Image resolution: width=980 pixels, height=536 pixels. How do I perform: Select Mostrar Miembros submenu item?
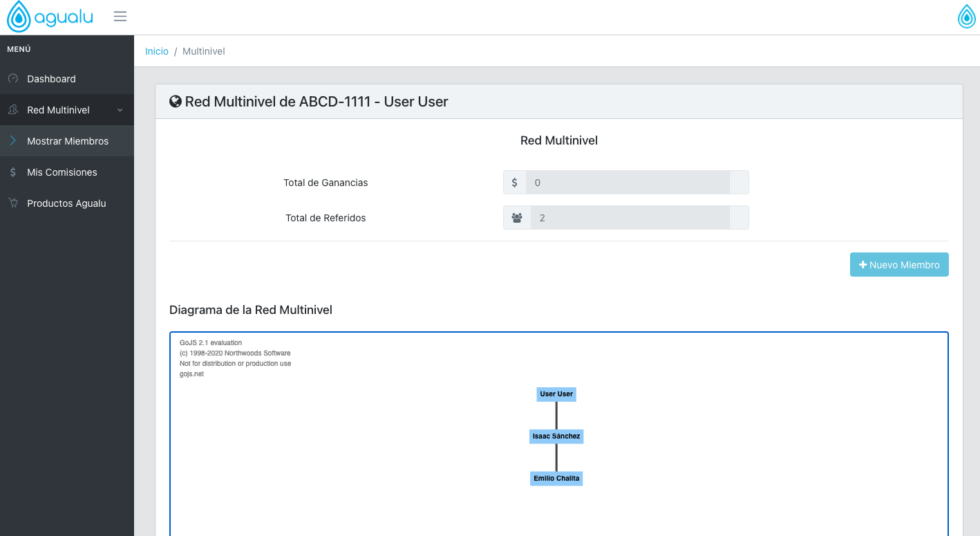point(67,141)
